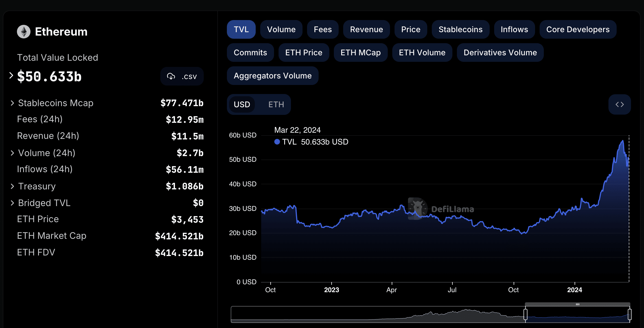Screen dimensions: 644x328
Task: Switch chart denomination to USD
Action: 242,104
